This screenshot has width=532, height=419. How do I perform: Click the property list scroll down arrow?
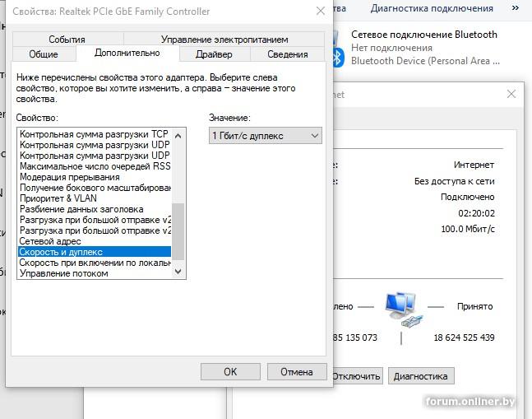178,272
